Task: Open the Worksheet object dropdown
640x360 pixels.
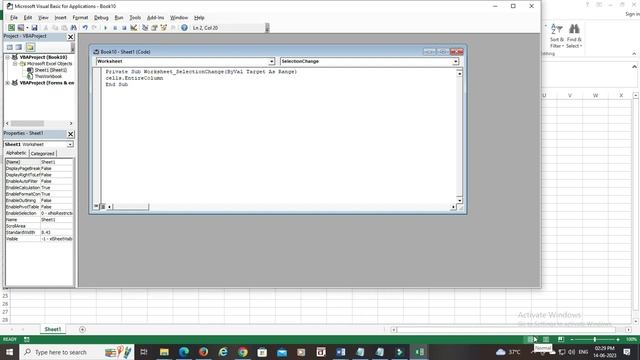Action: tap(271, 62)
